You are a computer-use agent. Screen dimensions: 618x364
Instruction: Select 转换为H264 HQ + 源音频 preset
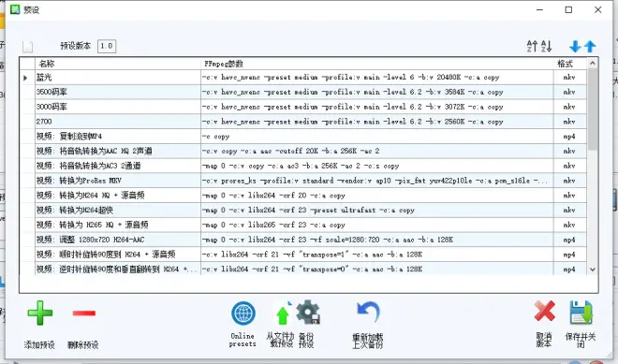(x=118, y=196)
